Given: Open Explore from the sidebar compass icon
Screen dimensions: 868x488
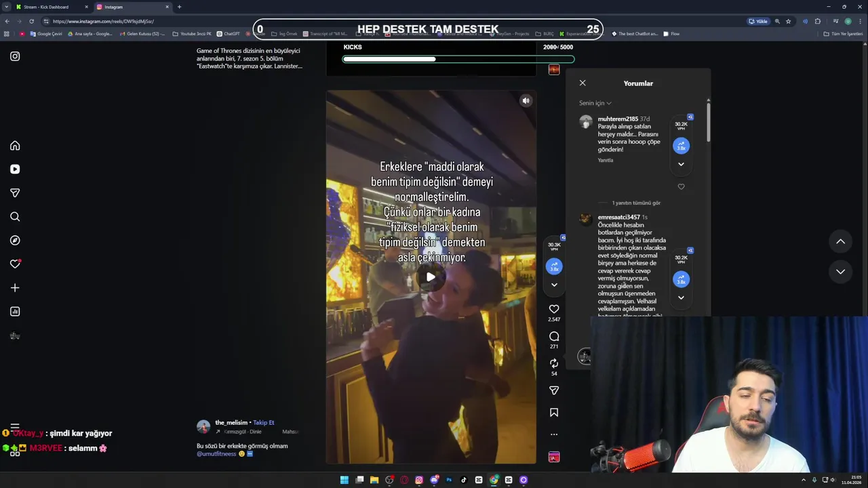Looking at the screenshot, I should (x=15, y=241).
